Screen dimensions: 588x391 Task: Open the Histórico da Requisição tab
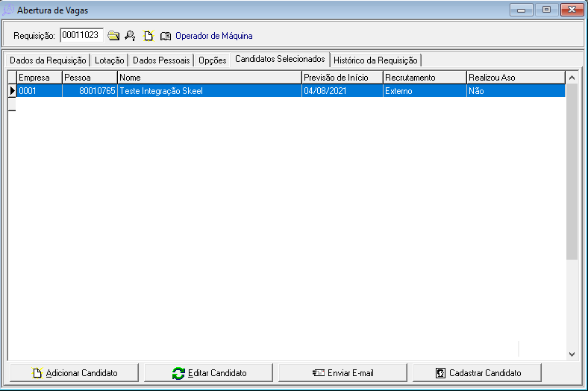(375, 60)
